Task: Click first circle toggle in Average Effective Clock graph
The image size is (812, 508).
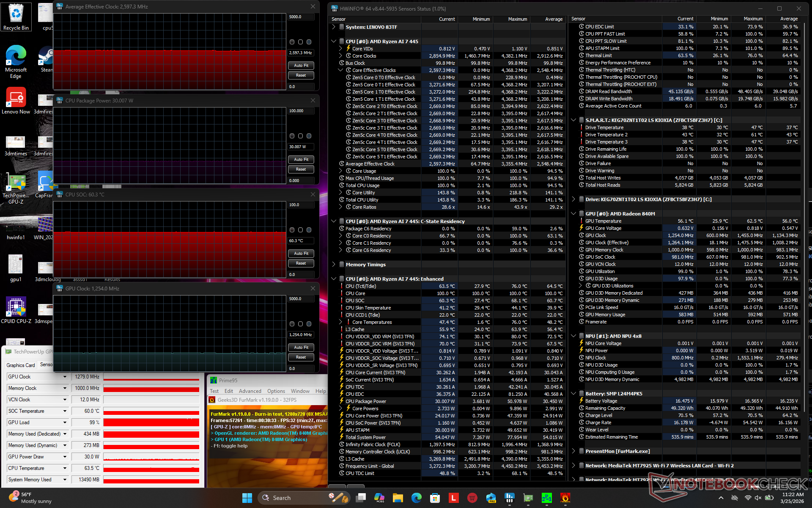Action: (x=292, y=42)
